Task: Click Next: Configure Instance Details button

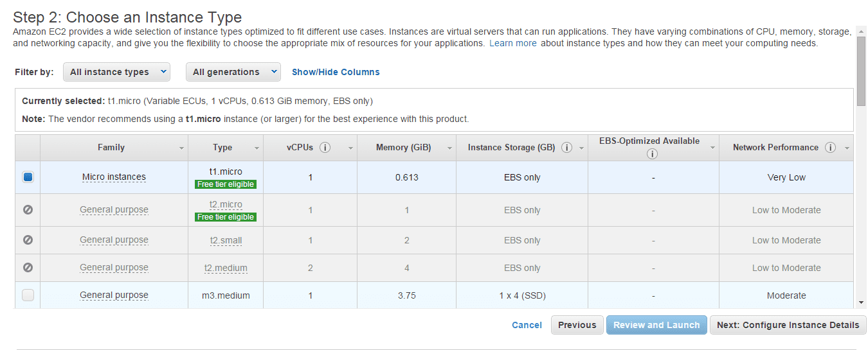Action: [788, 325]
